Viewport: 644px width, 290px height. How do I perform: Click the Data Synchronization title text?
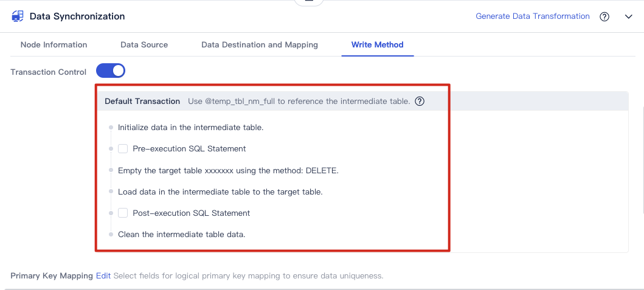pyautogui.click(x=77, y=16)
